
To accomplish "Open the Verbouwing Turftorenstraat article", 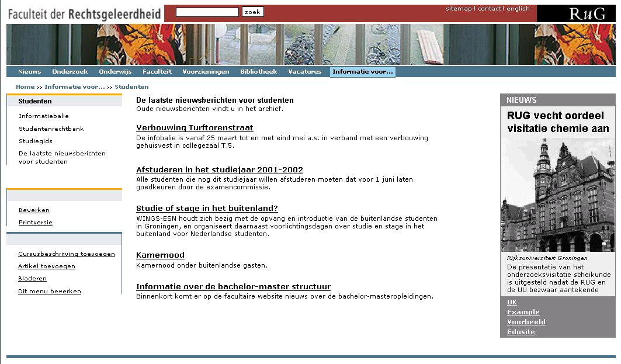I will click(195, 128).
